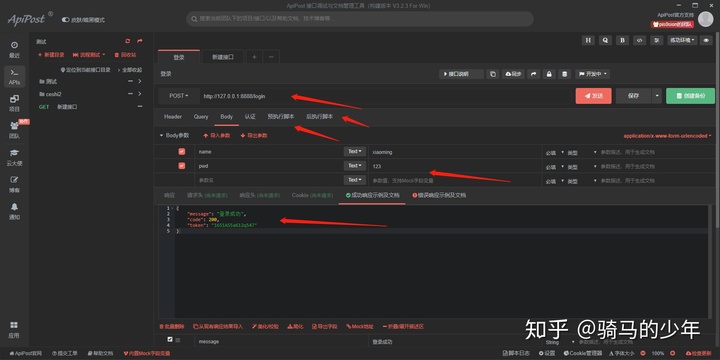The width and height of the screenshot is (720, 360).
Task: Open the 流程测试 dropdown
Action: tap(89, 55)
